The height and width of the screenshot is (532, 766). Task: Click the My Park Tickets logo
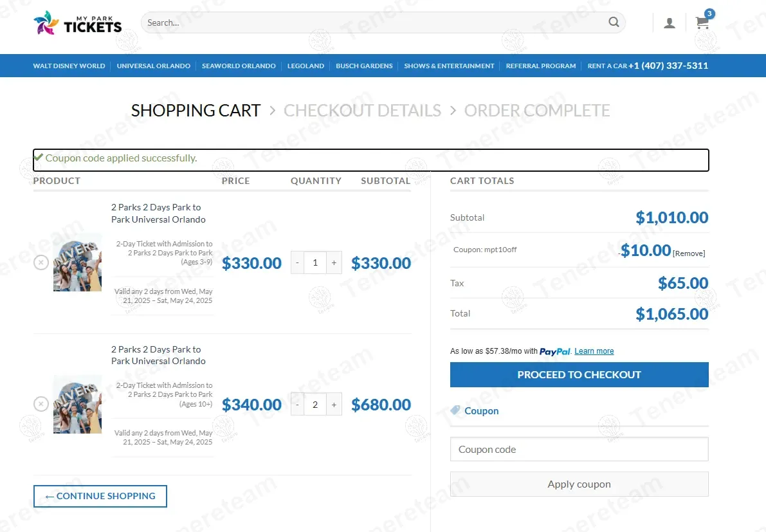77,23
